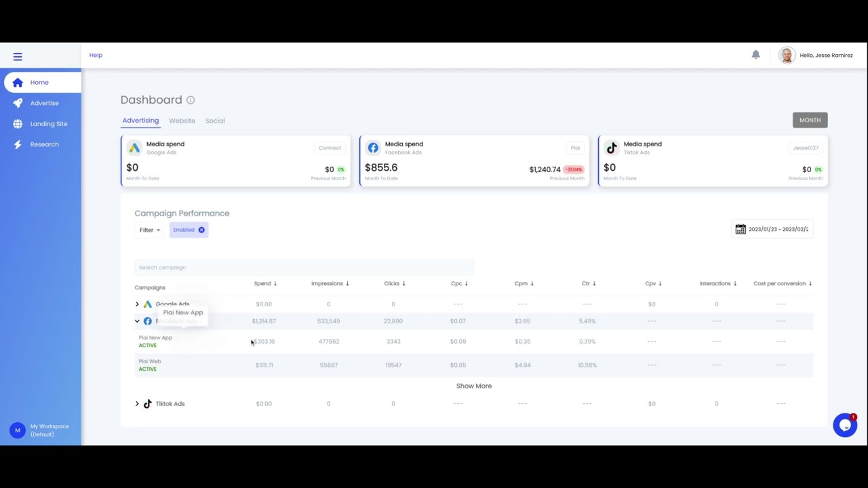Open the Landing Site section

[48, 124]
